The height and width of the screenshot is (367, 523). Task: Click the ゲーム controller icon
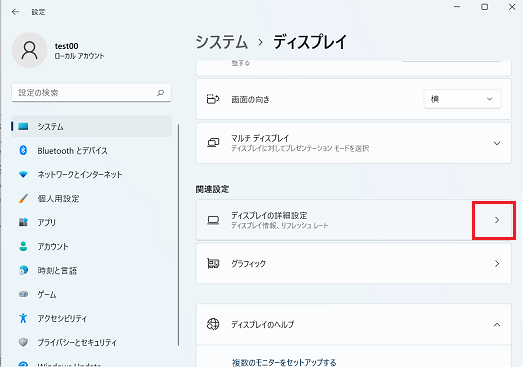tap(23, 294)
